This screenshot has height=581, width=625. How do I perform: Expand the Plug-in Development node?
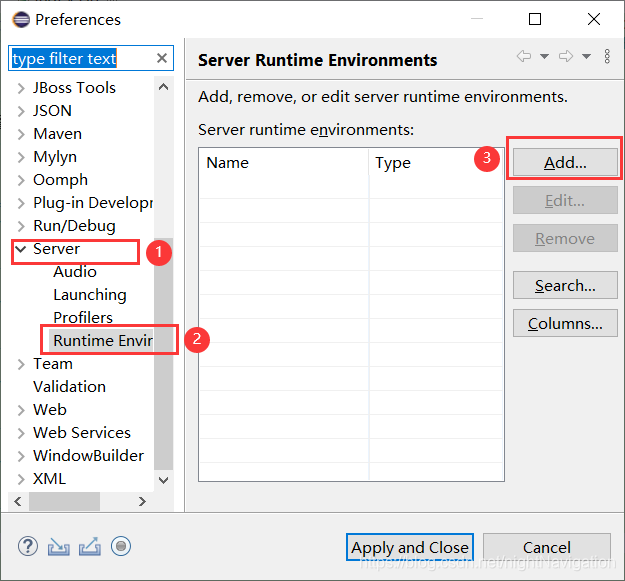21,203
